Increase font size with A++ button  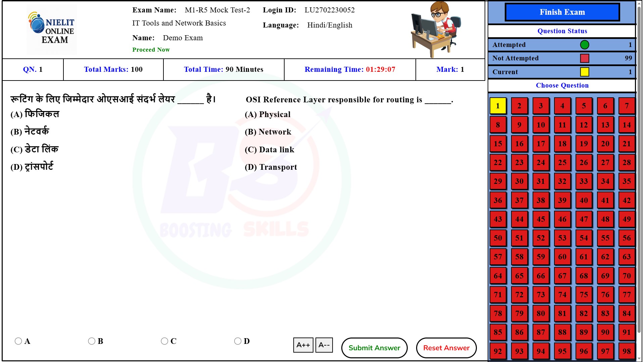click(x=303, y=345)
